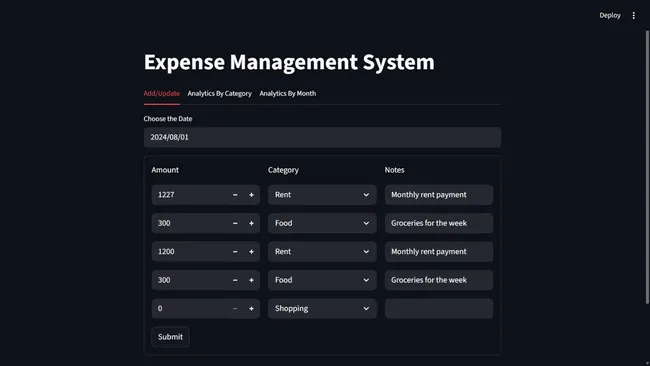The image size is (650, 366).
Task: Decrease the 1227 amount with minus
Action: coord(235,195)
